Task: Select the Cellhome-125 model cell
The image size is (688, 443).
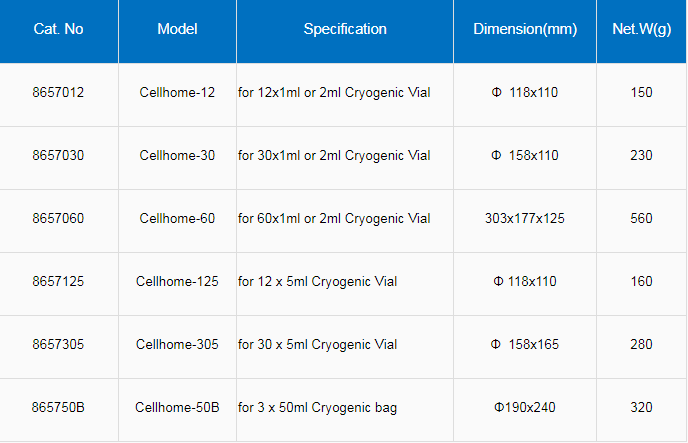Action: pyautogui.click(x=177, y=282)
